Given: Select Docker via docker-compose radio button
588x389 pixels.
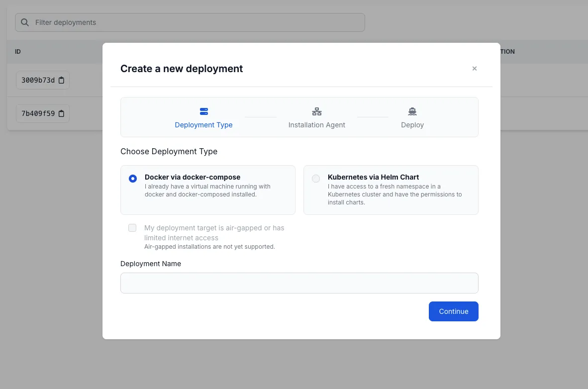Looking at the screenshot, I should (133, 179).
